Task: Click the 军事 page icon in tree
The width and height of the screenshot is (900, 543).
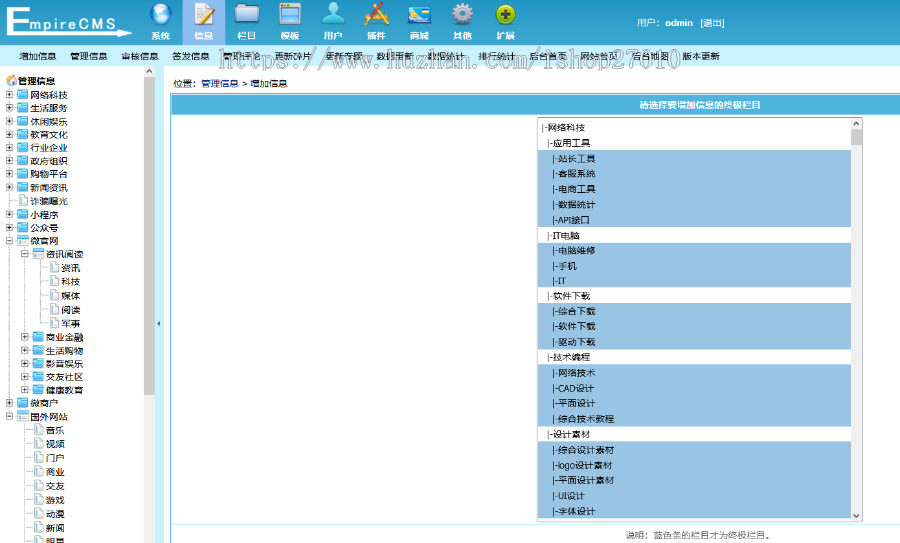Action: pyautogui.click(x=55, y=323)
